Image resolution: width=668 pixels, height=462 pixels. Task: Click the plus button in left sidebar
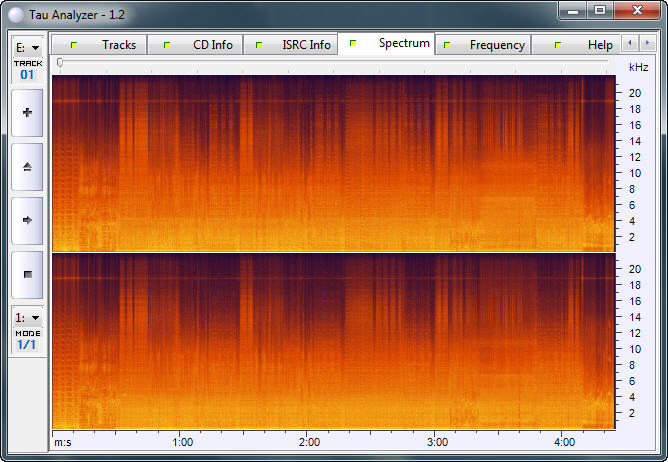coord(27,113)
